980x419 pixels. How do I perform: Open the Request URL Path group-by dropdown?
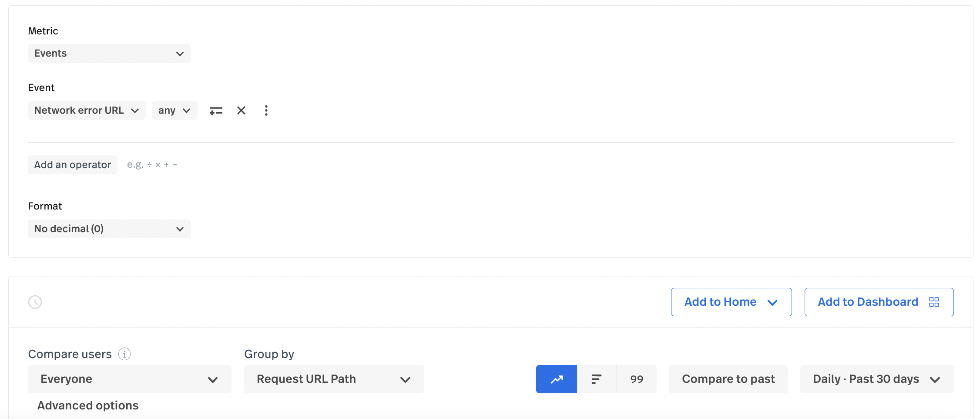pyautogui.click(x=334, y=379)
